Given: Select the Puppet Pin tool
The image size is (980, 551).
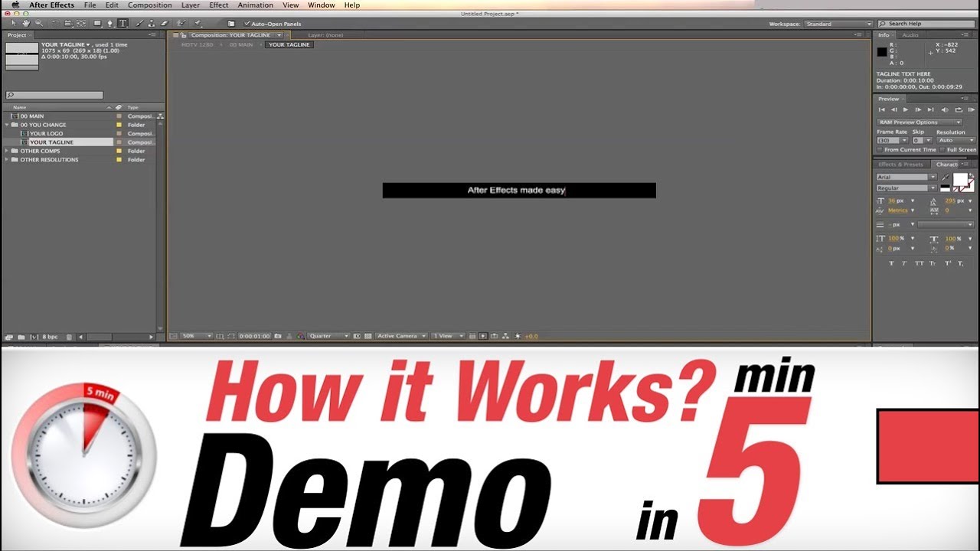Looking at the screenshot, I should [198, 23].
